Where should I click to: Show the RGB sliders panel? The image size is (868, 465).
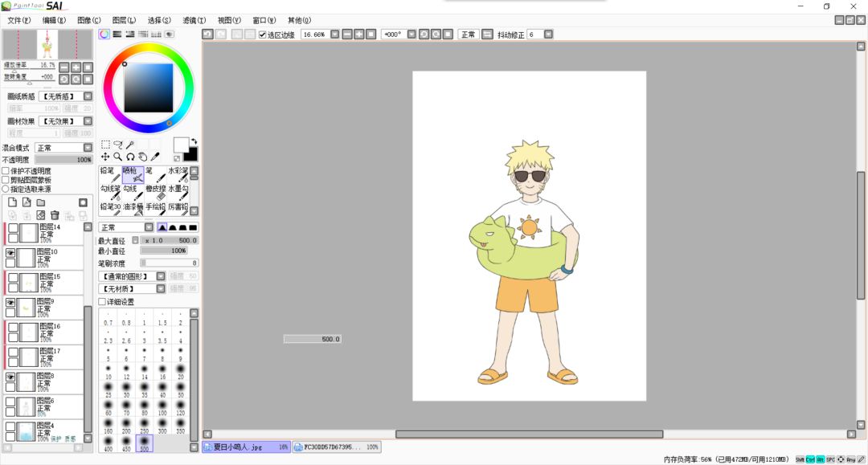tap(117, 35)
